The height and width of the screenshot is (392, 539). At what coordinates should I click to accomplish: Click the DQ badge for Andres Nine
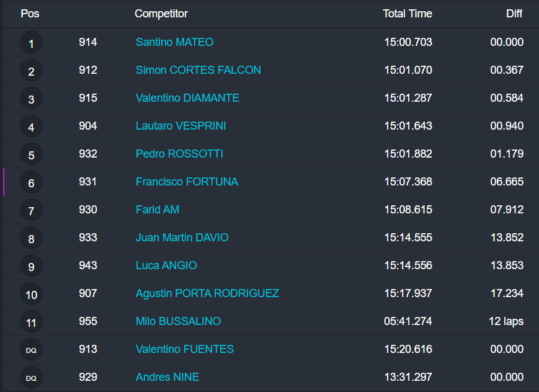(31, 378)
